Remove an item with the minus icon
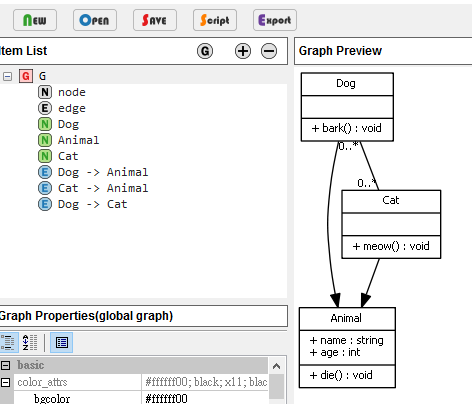Screen dimensions: 472x404 [269, 51]
